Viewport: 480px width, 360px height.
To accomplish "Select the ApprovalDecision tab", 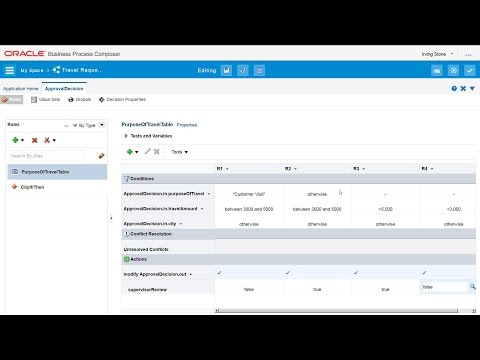I will [x=64, y=89].
